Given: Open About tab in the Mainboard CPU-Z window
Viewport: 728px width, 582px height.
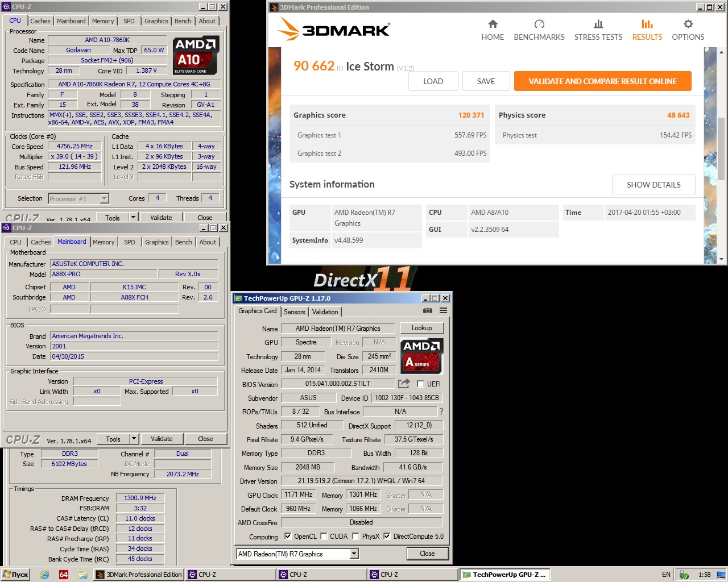Looking at the screenshot, I should pos(208,242).
